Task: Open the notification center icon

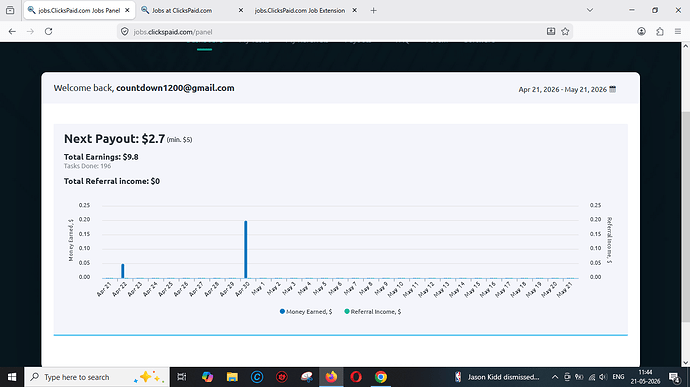Action: point(674,377)
